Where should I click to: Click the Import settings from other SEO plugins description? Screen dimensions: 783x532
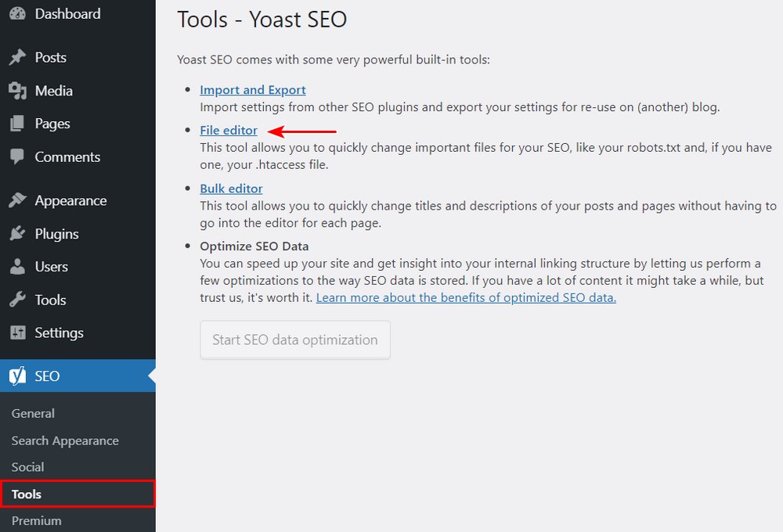[x=460, y=107]
